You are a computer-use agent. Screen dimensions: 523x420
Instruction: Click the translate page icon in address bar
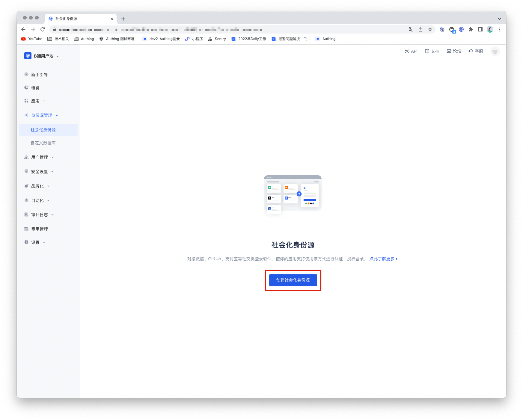click(411, 29)
